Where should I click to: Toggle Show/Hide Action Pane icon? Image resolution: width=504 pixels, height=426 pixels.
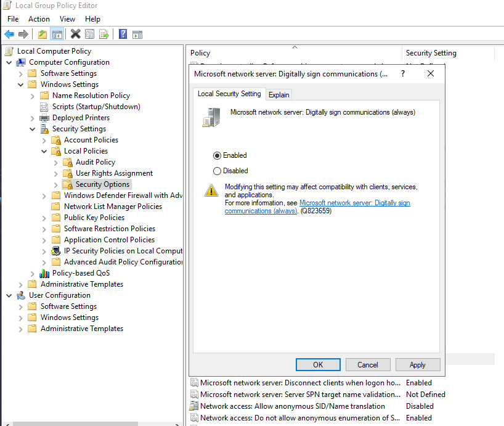tap(137, 35)
